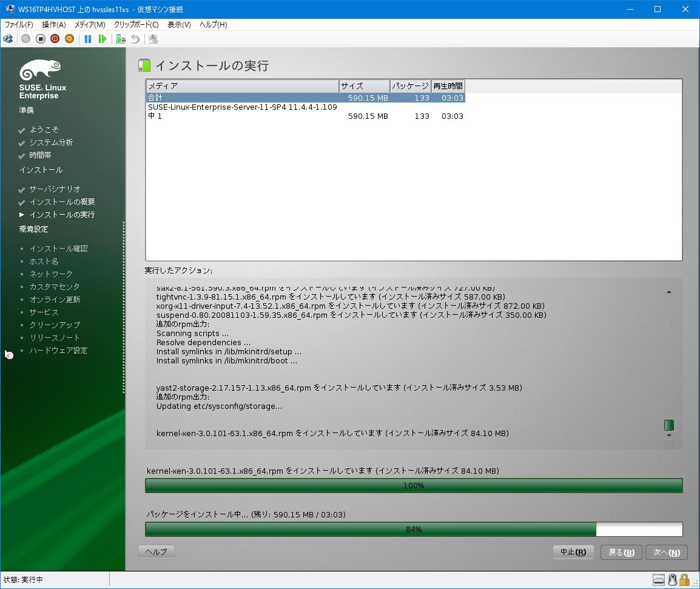Screen dimensions: 700x589
Task: Click the メディア column header
Action: (x=243, y=86)
